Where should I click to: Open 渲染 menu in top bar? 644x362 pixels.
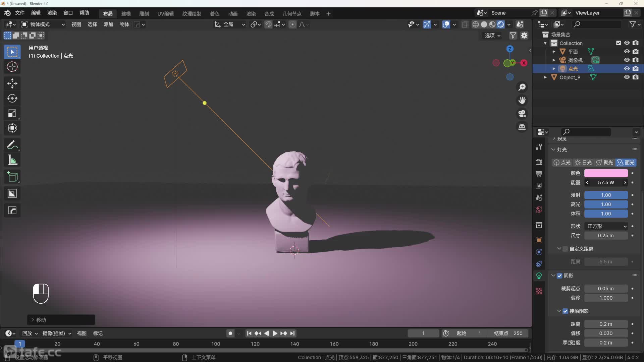(x=52, y=13)
